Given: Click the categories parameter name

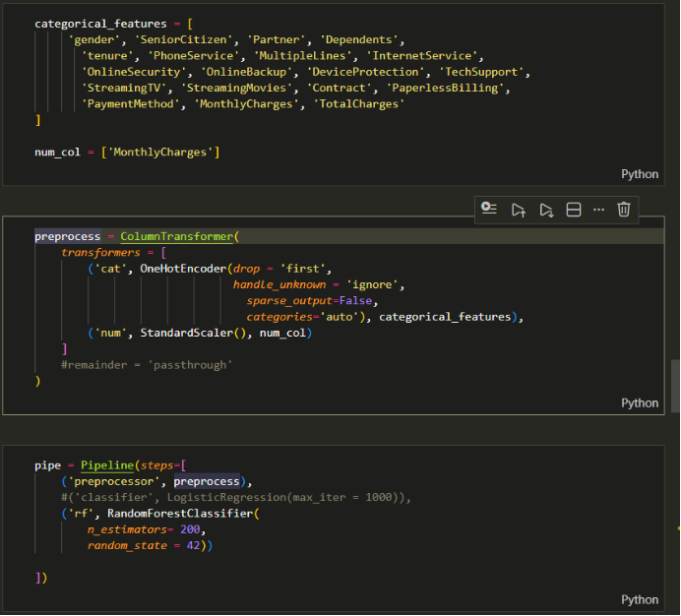Looking at the screenshot, I should [x=279, y=317].
